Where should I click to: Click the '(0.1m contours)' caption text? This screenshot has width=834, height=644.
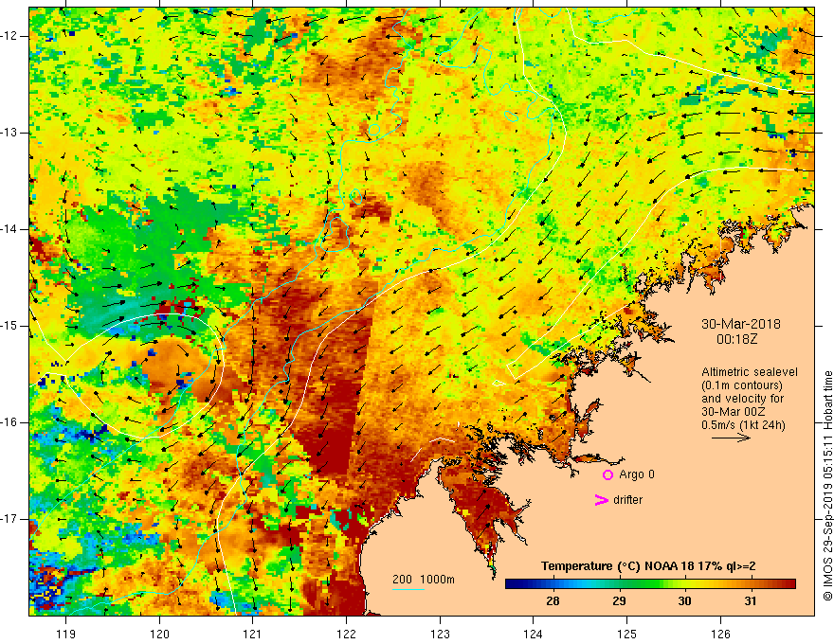pyautogui.click(x=742, y=385)
